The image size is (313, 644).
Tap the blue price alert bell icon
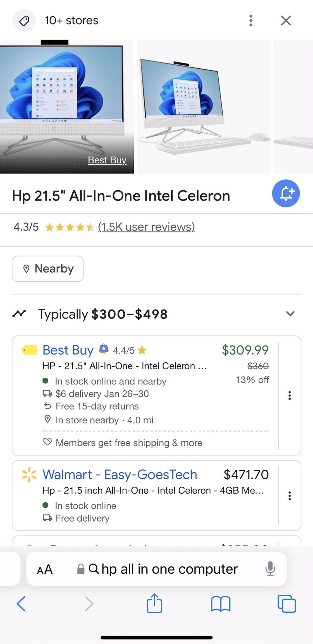point(286,193)
